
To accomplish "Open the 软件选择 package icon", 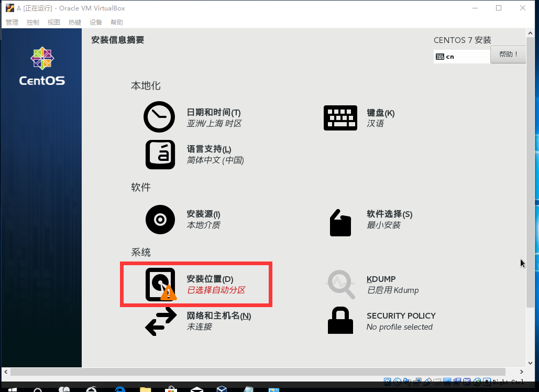I will [340, 223].
